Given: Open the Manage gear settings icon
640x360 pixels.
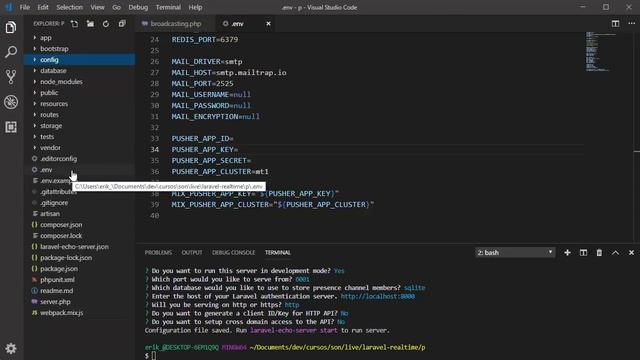Looking at the screenshot, I should pyautogui.click(x=11, y=348).
